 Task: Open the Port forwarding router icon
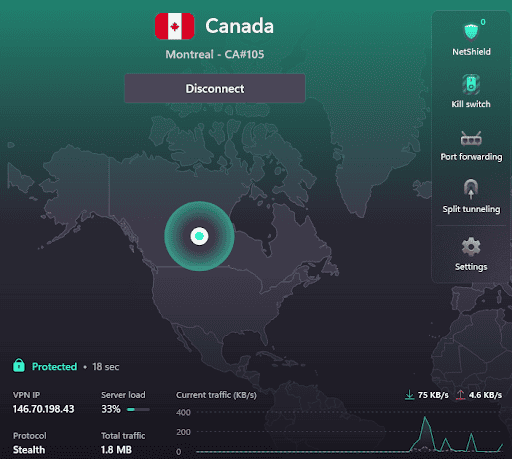coord(471,138)
